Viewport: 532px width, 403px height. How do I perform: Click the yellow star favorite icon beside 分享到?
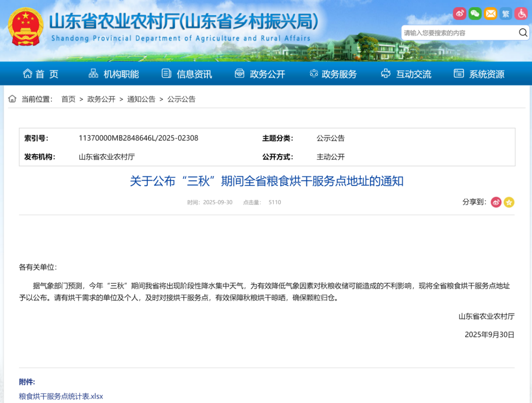tap(509, 202)
